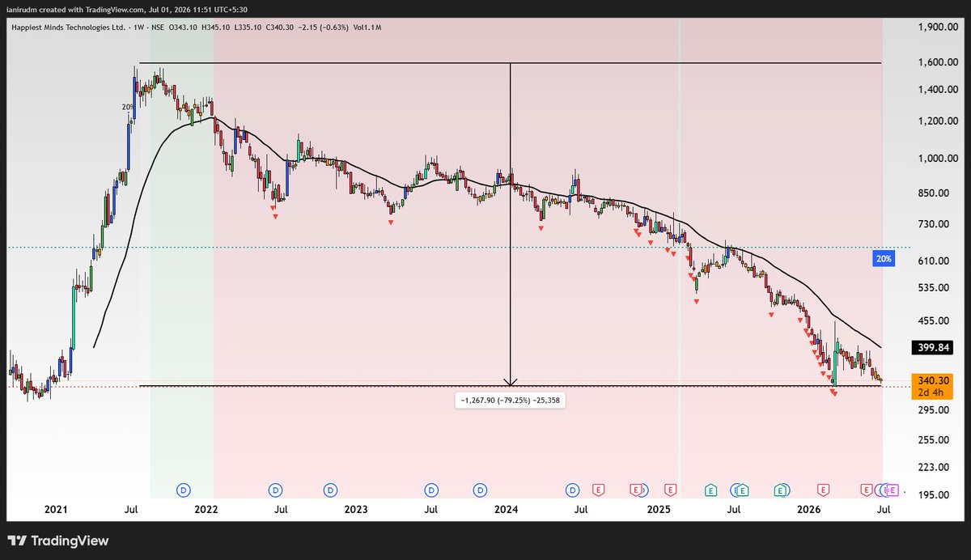Select the −1,267.90 (−79.25%) measurement label

(511, 400)
